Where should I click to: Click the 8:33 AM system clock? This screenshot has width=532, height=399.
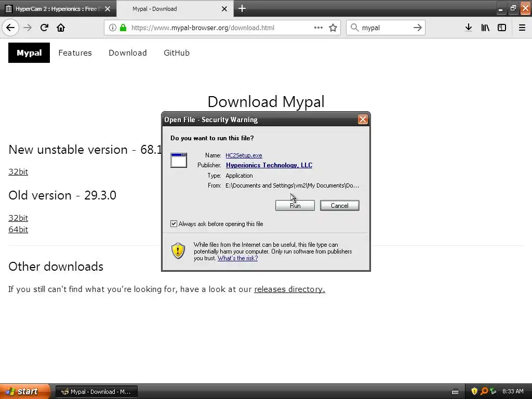coord(513,391)
